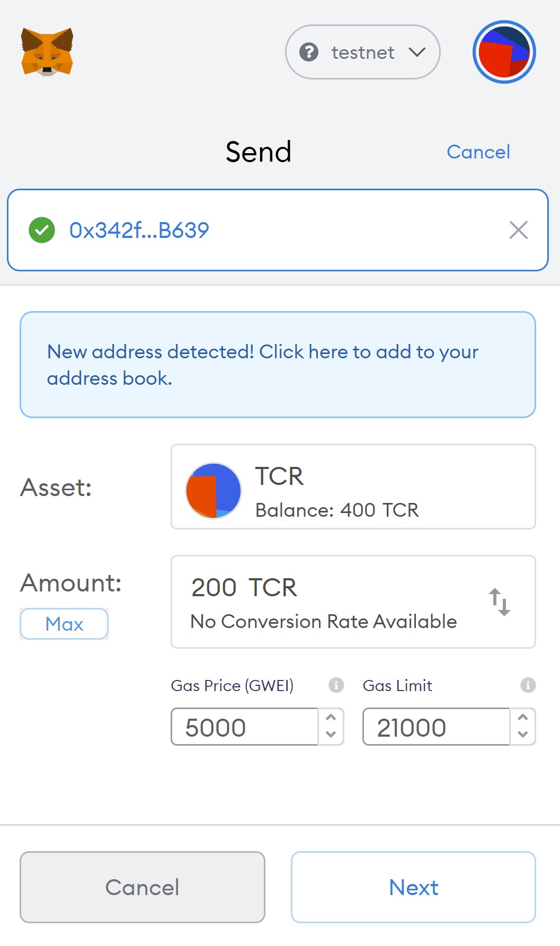The image size is (560, 946).
Task: Click the blue Cancel link near Send
Action: pos(478,152)
